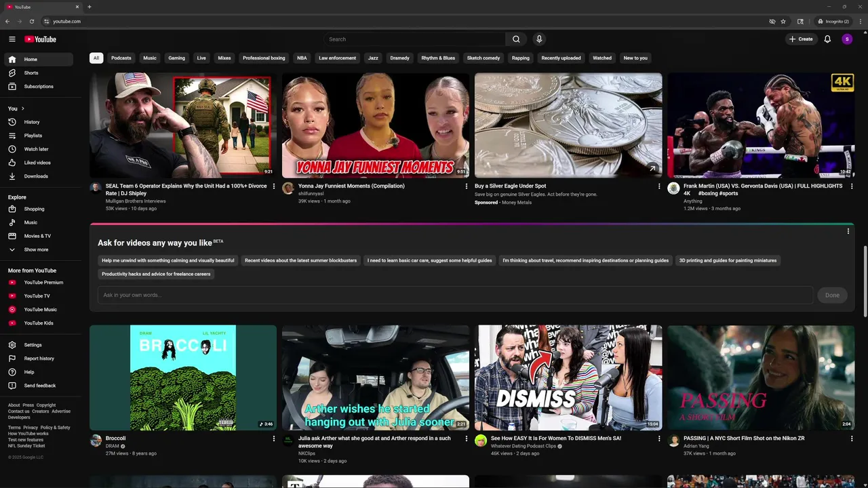Screen dimensions: 868x488
Task: Open Help in sidebar
Action: (39, 372)
